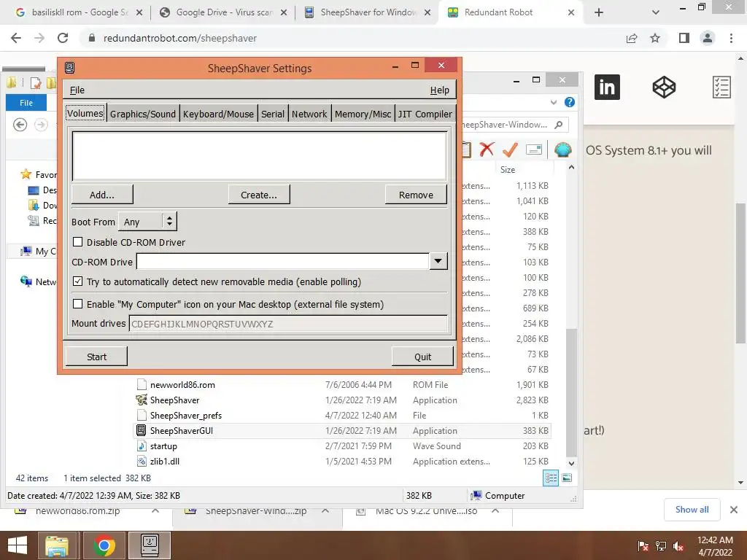The image size is (747, 560).
Task: Bookmark this page with the star icon
Action: [x=655, y=38]
